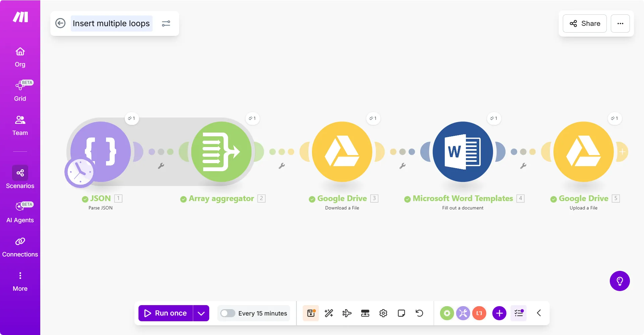Click the wrench between Array aggregator and Google Drive
Screen dimensions: 644x335
coord(282,166)
